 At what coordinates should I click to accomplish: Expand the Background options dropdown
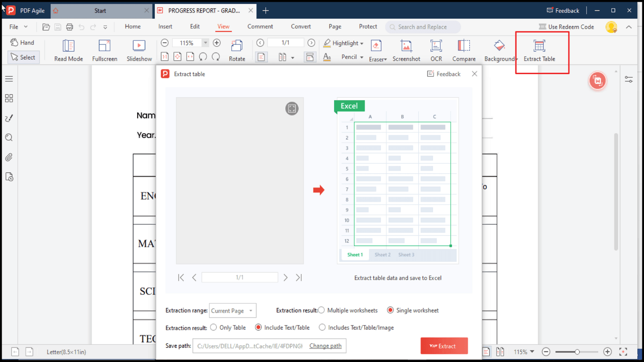(x=516, y=59)
